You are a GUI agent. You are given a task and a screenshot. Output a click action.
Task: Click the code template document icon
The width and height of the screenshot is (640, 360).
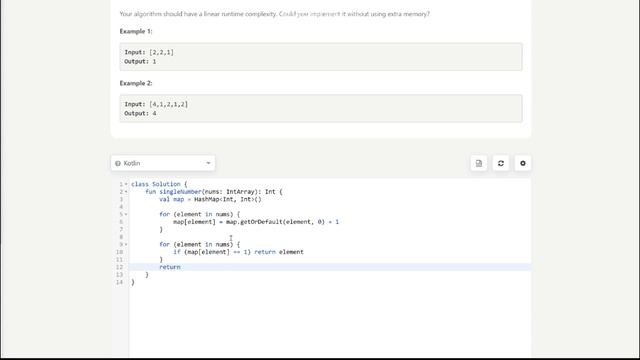pyautogui.click(x=479, y=163)
